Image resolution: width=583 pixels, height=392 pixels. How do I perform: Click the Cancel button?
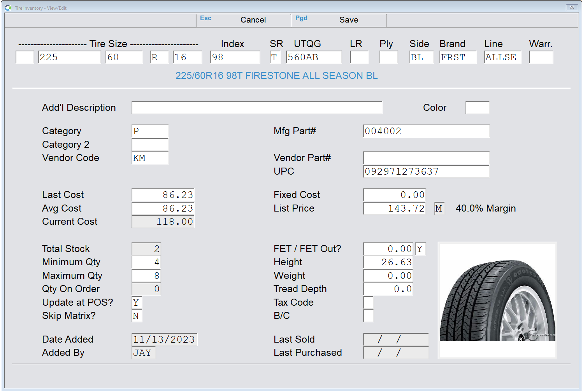[x=244, y=20]
